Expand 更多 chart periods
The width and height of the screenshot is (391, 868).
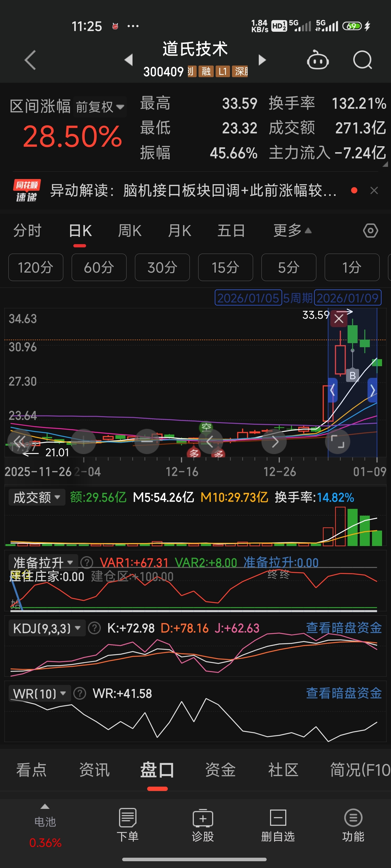[292, 231]
